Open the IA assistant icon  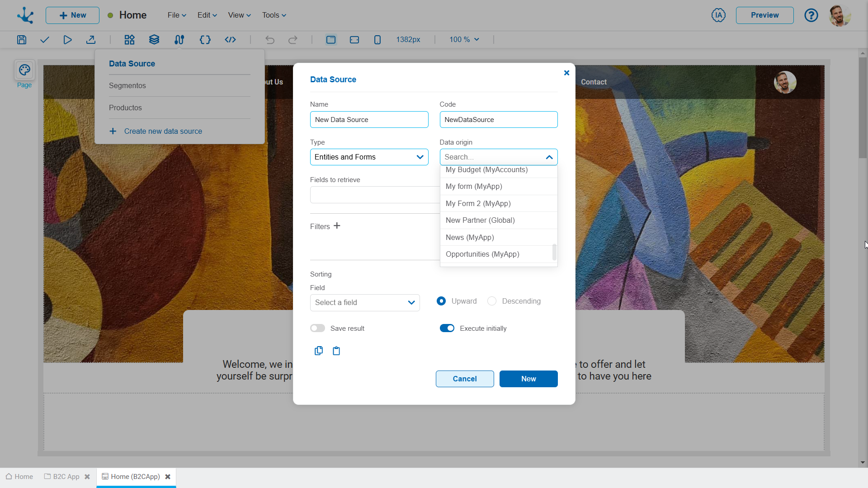click(x=718, y=15)
